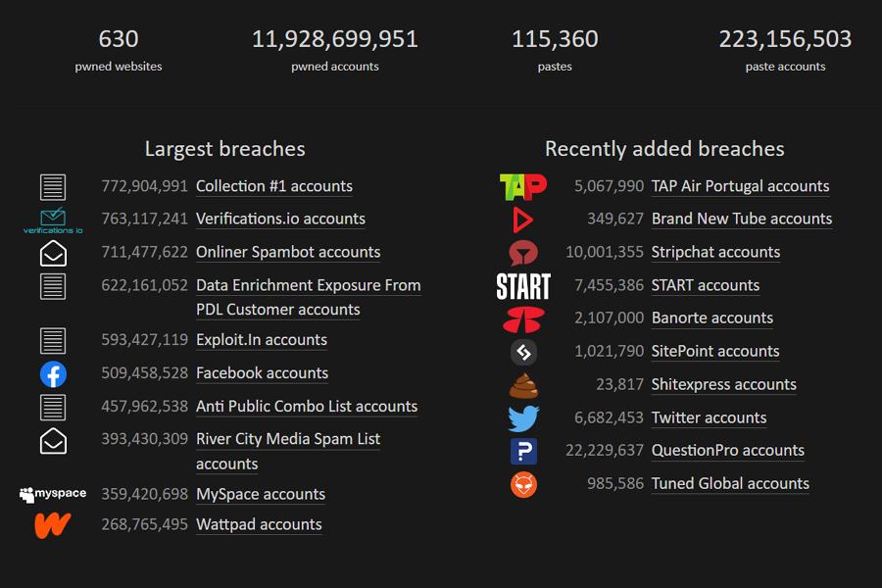Screen dimensions: 882x588
Task: Open Exploit.In accounts breach link
Action: click(x=262, y=340)
